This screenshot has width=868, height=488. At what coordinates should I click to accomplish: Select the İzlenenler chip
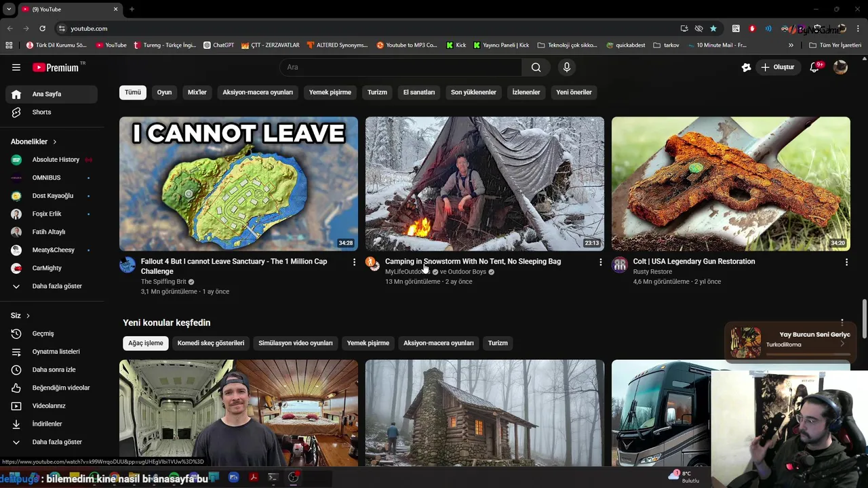526,92
